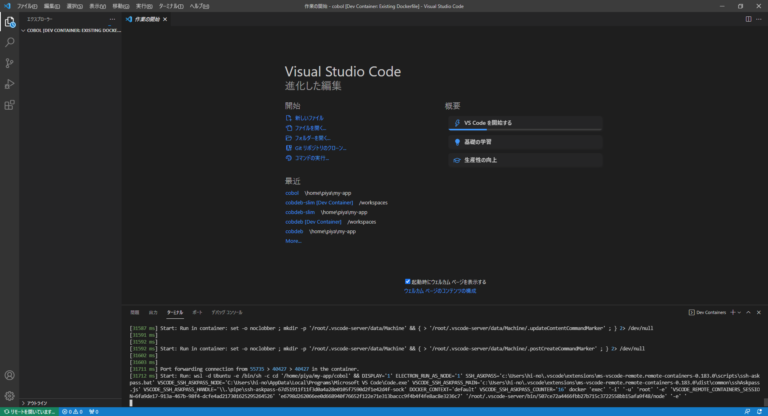Open Explorer more actions ellipsis
Viewport: 768px width, 416px height.
click(x=112, y=19)
